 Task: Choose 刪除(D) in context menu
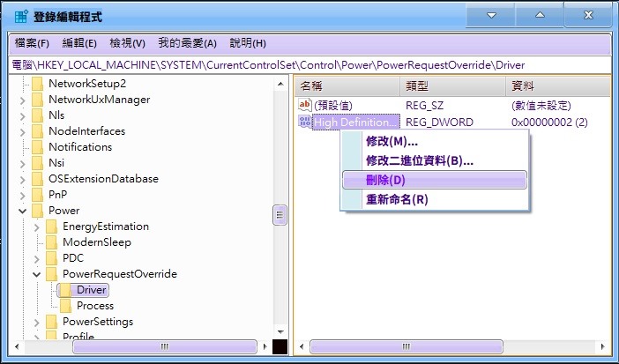click(x=435, y=180)
